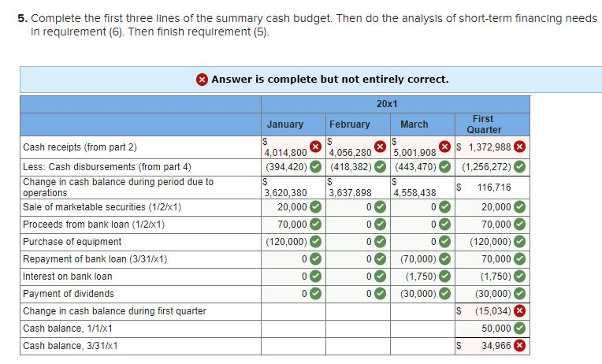Viewport: 602px width, 364px height.
Task: Click the green check beside quarter repayment 70,000
Action: 519,258
